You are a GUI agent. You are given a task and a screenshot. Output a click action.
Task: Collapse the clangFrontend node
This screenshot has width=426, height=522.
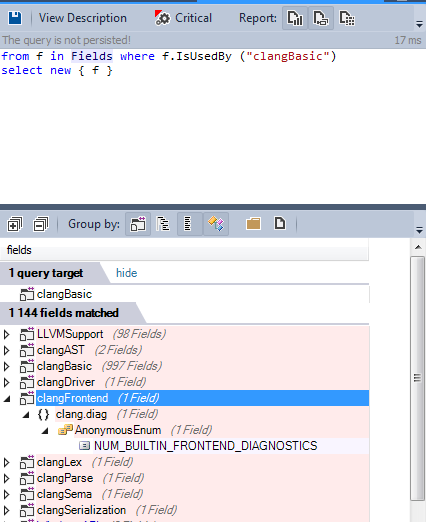coord(7,398)
